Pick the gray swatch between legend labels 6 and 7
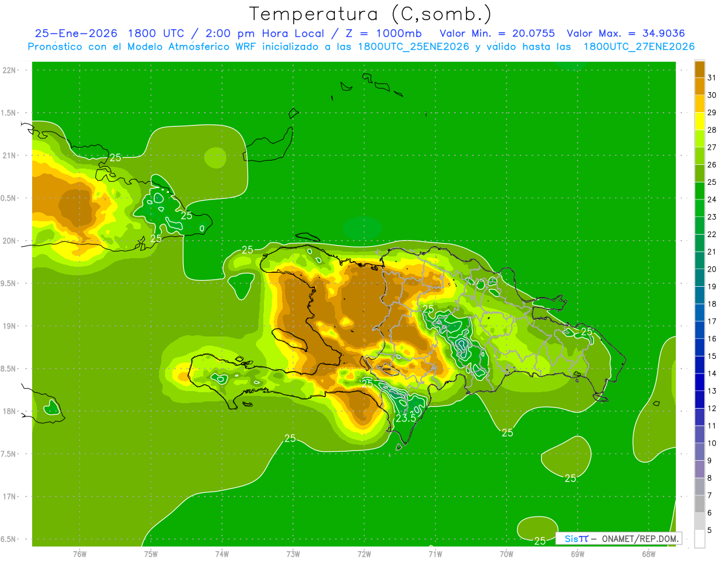The height and width of the screenshot is (562, 728). tap(699, 504)
